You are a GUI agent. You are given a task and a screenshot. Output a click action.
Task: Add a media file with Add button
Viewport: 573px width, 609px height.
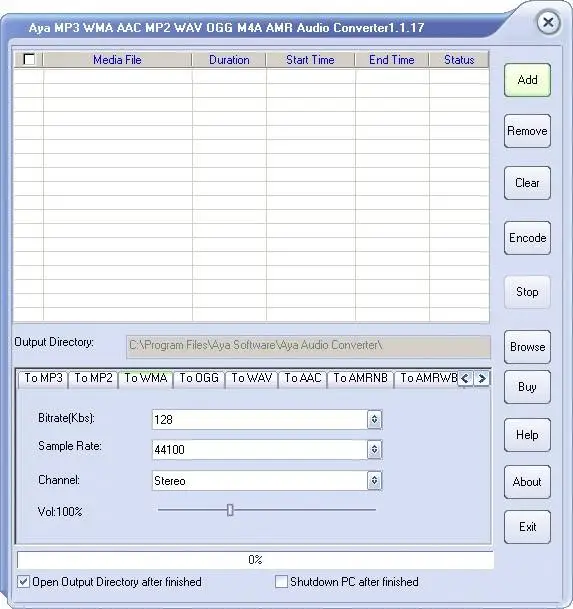[x=527, y=80]
